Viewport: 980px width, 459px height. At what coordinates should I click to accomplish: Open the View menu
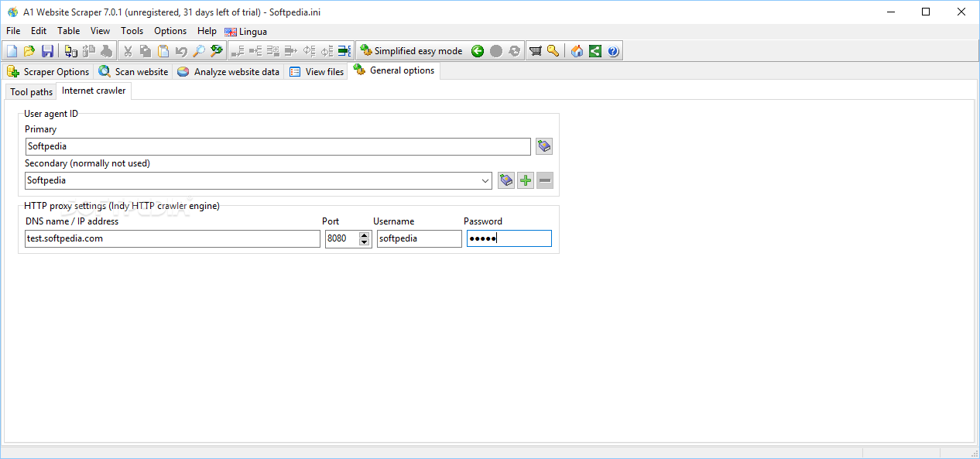[100, 31]
